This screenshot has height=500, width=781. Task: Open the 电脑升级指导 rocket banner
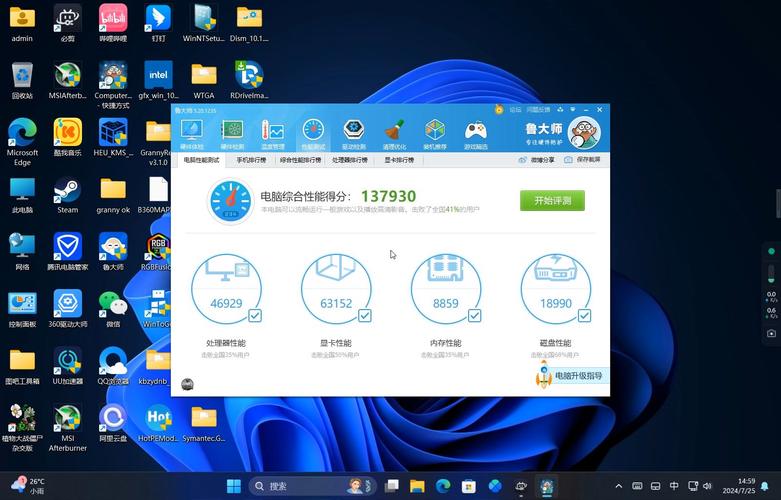[x=572, y=375]
